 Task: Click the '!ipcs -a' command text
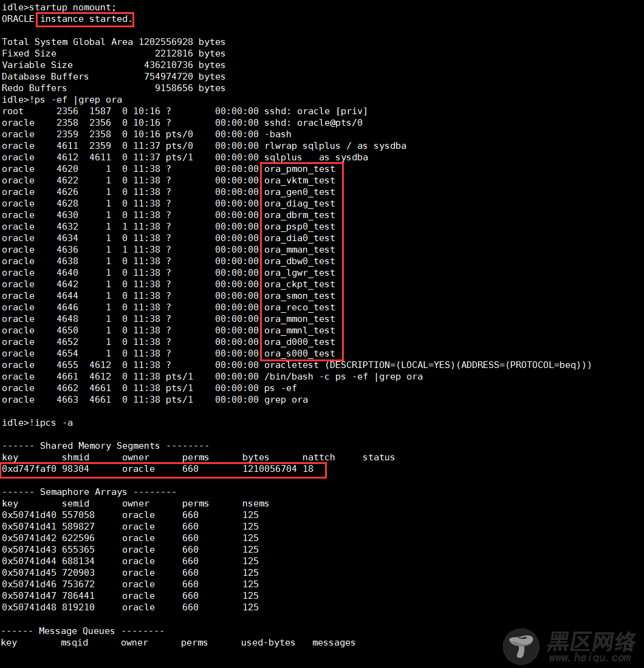[51, 422]
